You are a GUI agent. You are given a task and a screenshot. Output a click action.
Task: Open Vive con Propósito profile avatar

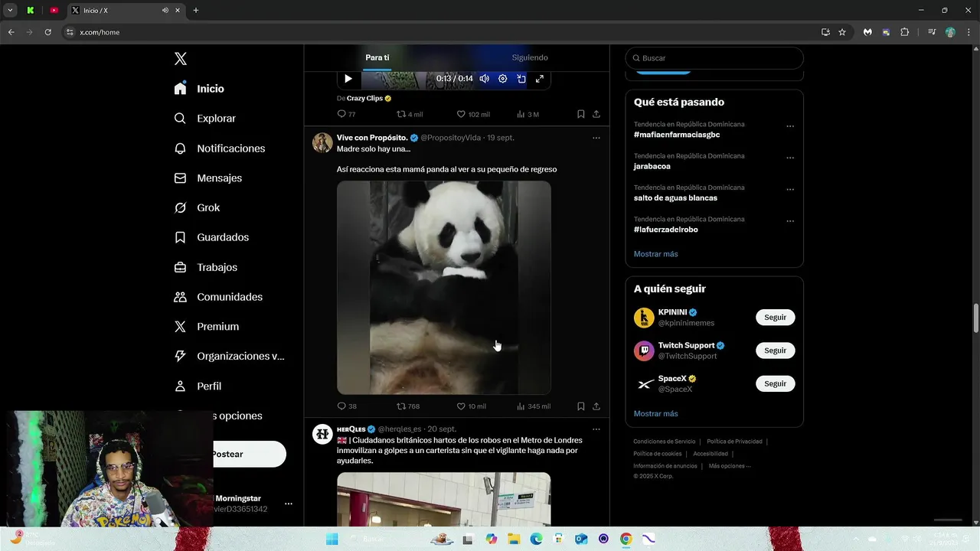click(x=322, y=143)
